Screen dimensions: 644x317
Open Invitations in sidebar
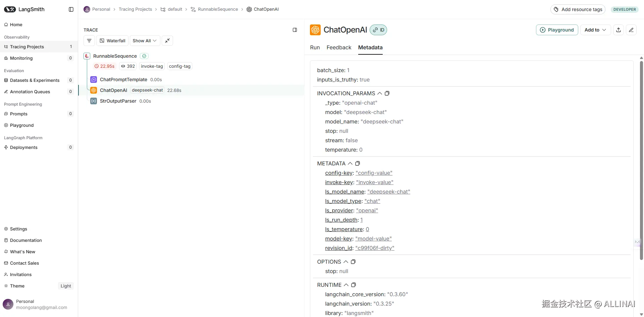tap(39, 274)
